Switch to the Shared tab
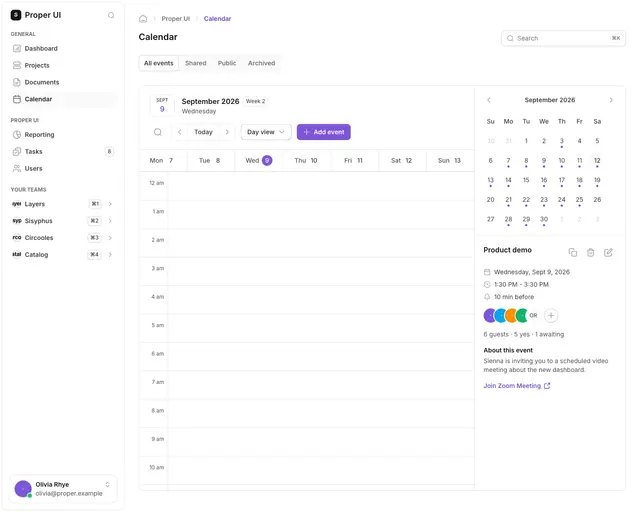 pyautogui.click(x=196, y=63)
